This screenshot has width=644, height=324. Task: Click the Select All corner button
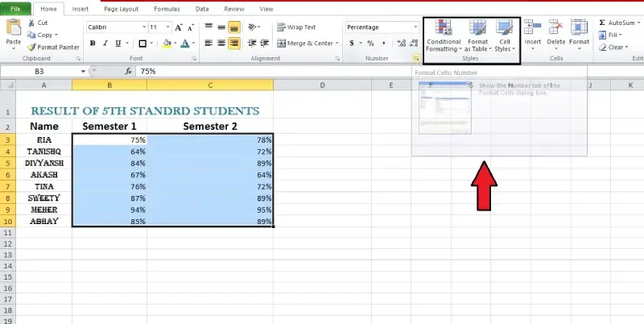(8, 85)
